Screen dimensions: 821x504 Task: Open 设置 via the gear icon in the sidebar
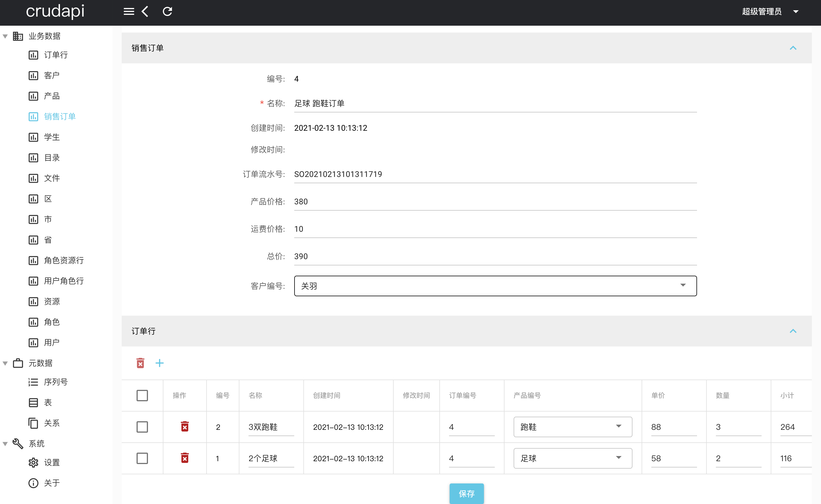33,462
